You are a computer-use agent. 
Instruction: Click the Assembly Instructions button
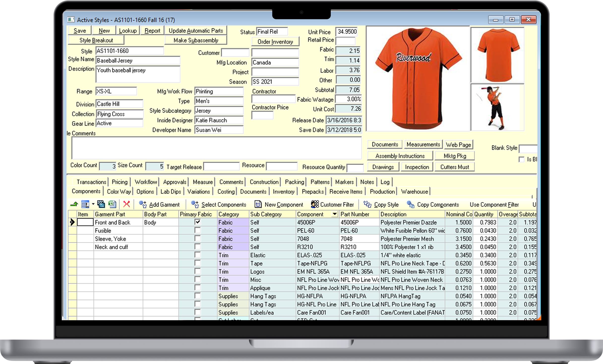pyautogui.click(x=400, y=156)
